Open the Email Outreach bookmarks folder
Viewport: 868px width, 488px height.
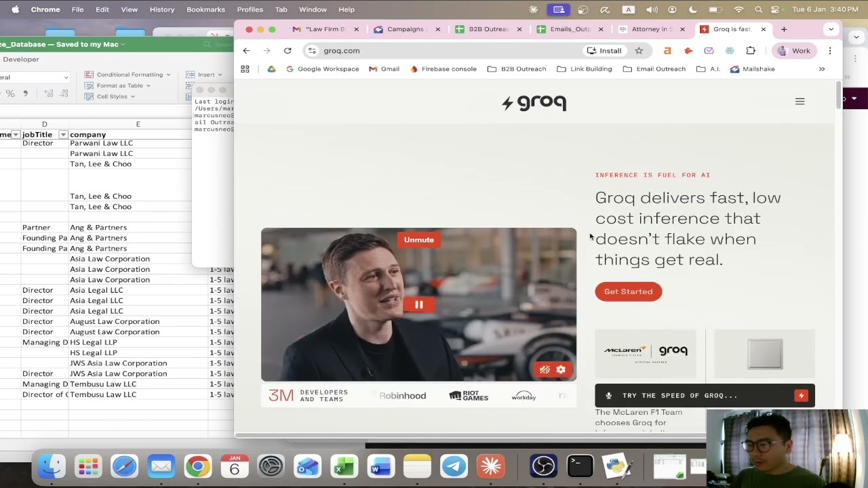pyautogui.click(x=654, y=68)
